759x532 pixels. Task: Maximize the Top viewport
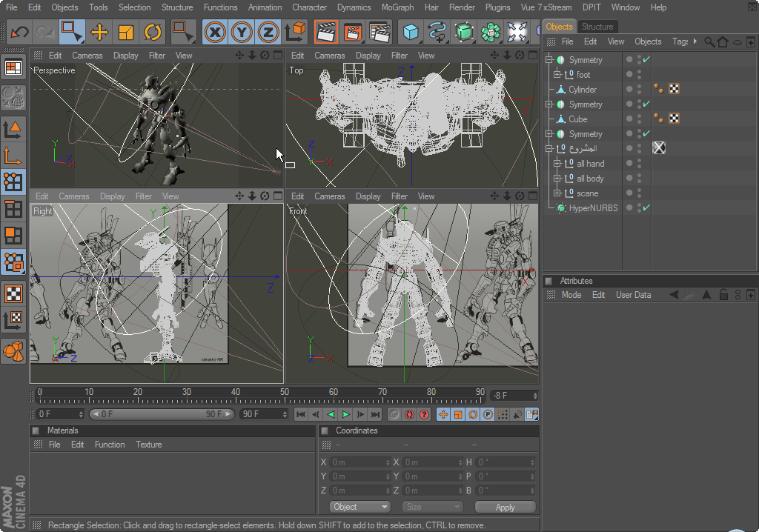532,55
